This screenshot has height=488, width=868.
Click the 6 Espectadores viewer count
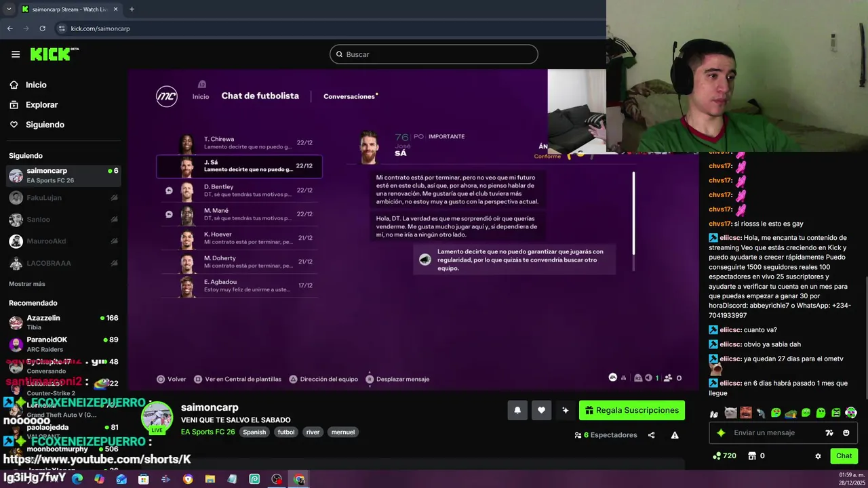tap(606, 435)
